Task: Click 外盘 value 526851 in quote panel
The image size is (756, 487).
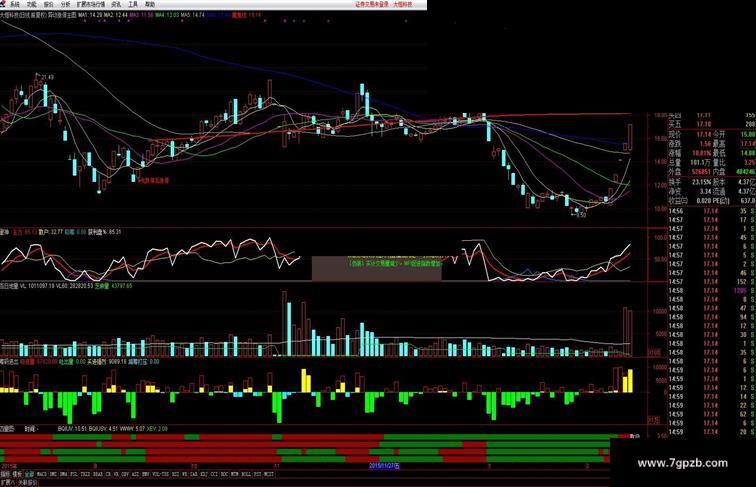Action: pos(702,172)
